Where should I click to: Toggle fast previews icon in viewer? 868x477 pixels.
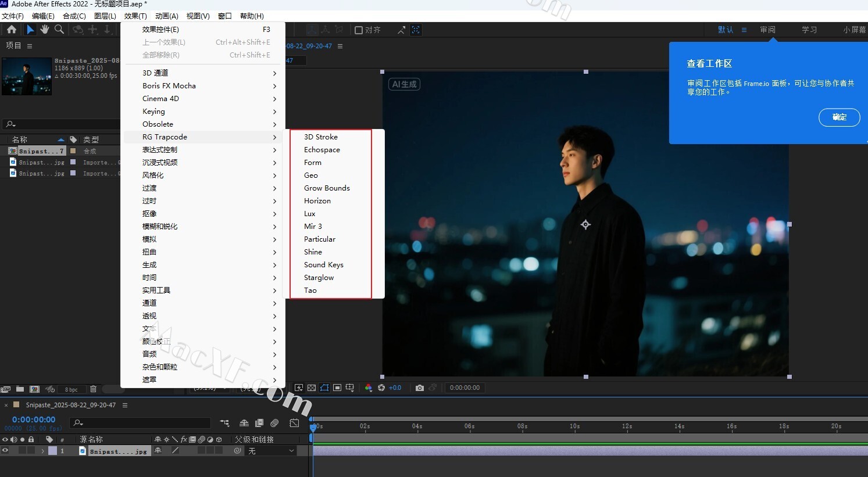tap(299, 388)
